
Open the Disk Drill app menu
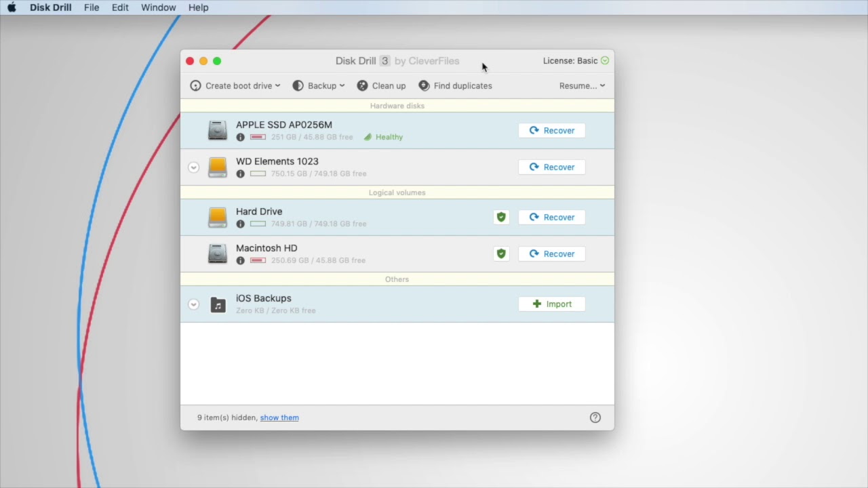50,7
